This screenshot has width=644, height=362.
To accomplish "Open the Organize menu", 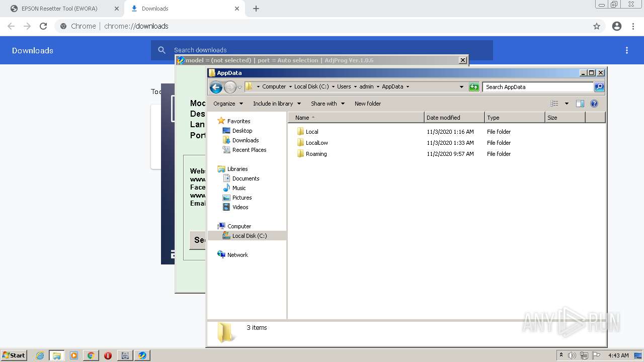I will (228, 104).
